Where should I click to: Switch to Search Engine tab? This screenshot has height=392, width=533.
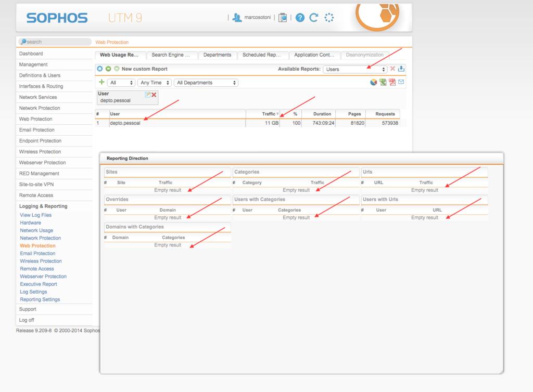(x=172, y=55)
